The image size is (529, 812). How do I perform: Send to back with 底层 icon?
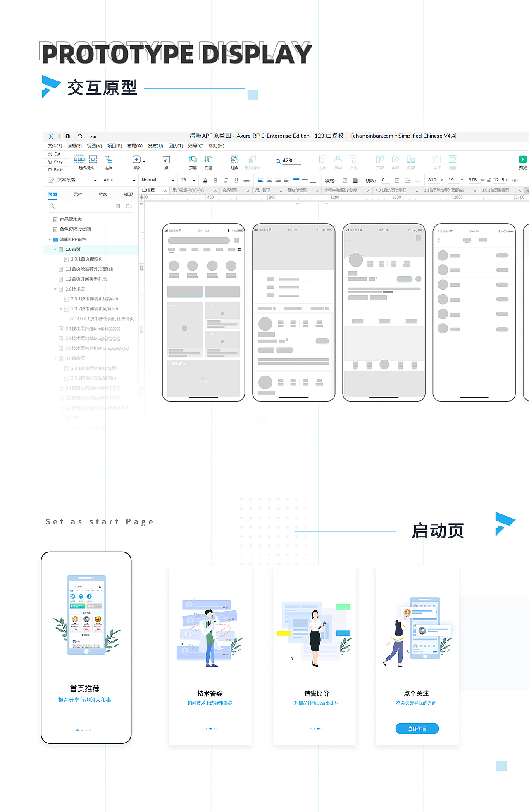pyautogui.click(x=208, y=159)
